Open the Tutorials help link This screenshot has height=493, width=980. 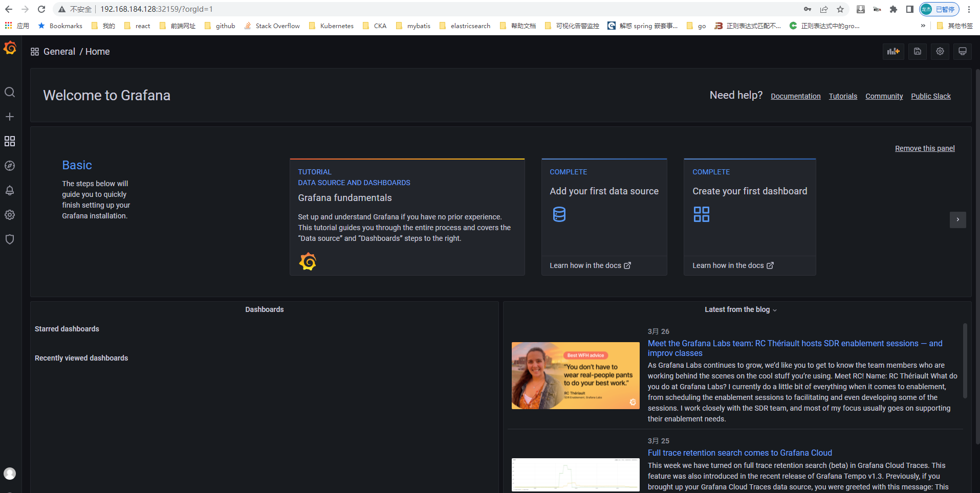[x=843, y=96]
